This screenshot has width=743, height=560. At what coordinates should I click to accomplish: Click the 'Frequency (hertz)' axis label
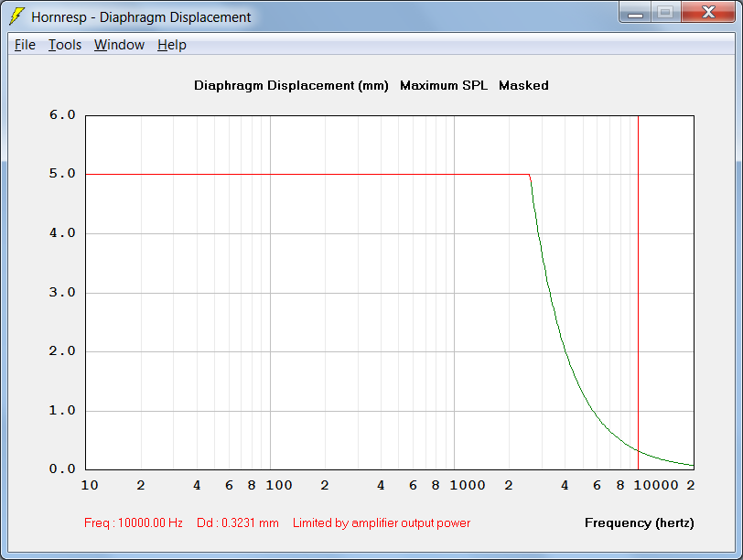(639, 523)
